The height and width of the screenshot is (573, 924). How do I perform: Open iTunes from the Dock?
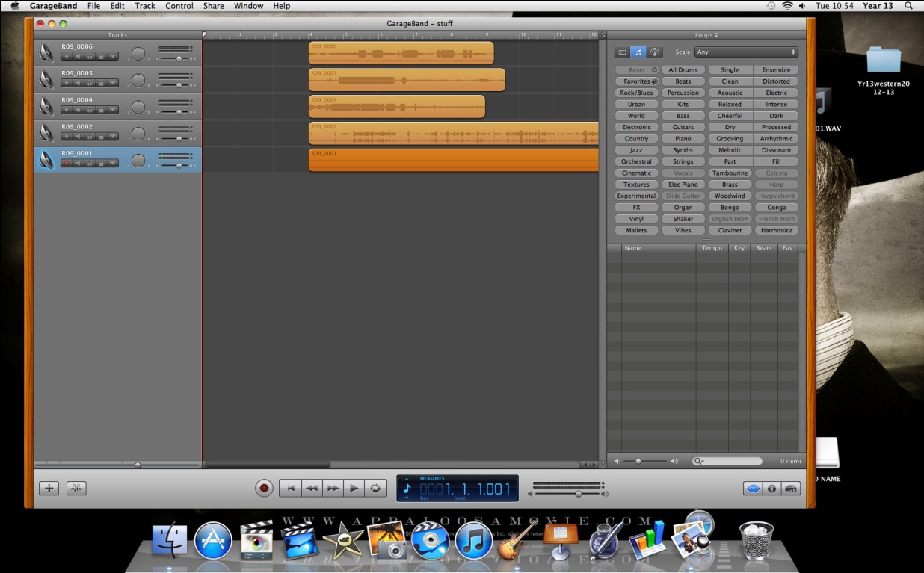point(473,541)
